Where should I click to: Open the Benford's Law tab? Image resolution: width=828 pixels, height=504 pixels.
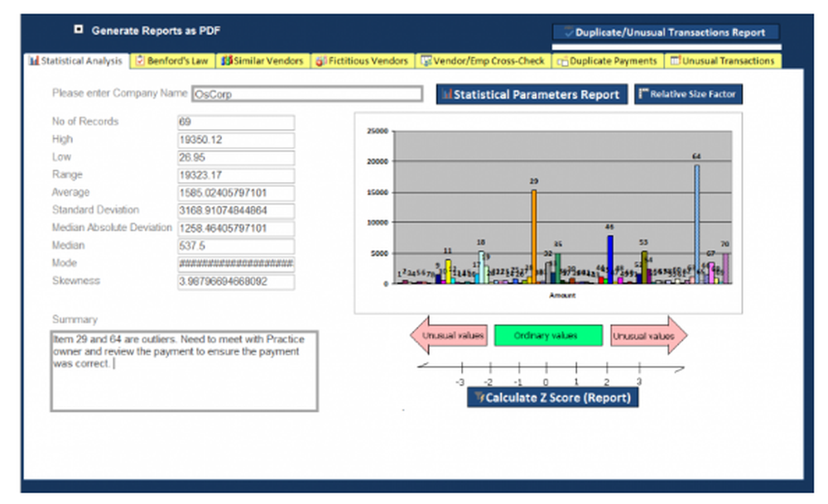point(172,60)
